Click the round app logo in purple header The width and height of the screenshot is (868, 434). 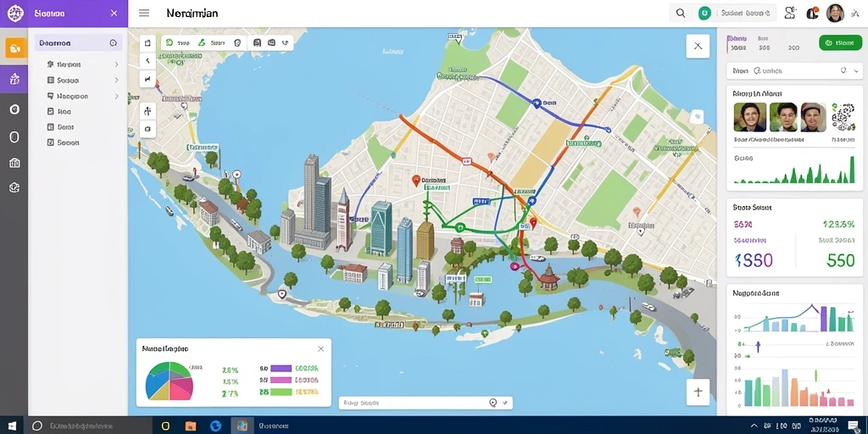[14, 13]
